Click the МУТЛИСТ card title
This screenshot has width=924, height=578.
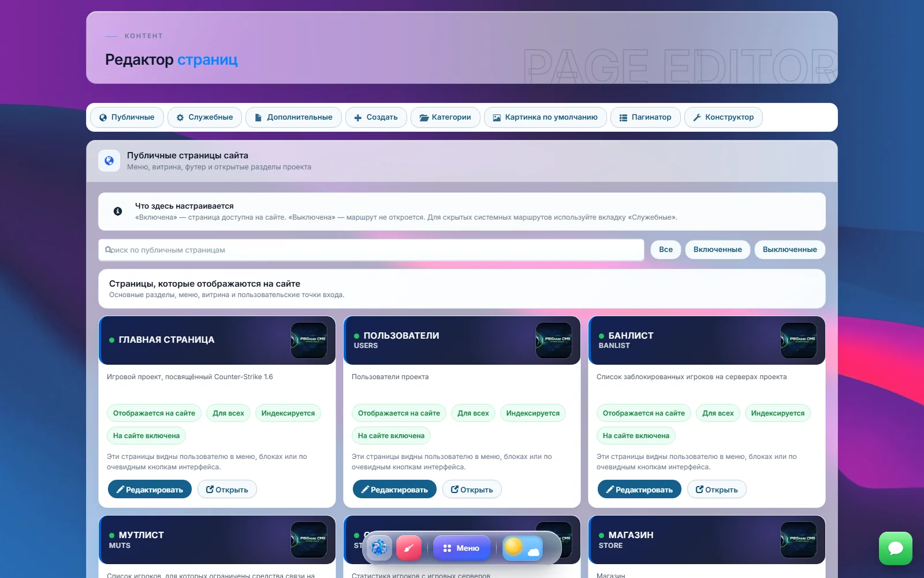(x=141, y=535)
